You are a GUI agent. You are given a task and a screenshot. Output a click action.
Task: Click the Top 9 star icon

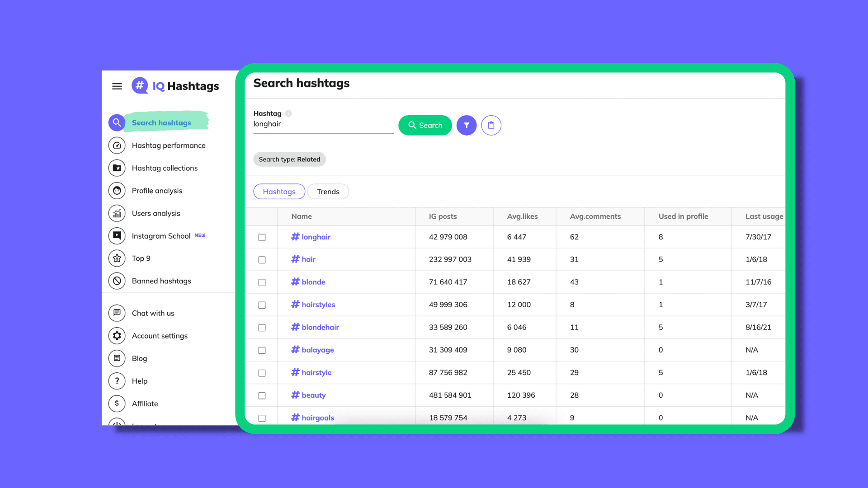point(117,258)
